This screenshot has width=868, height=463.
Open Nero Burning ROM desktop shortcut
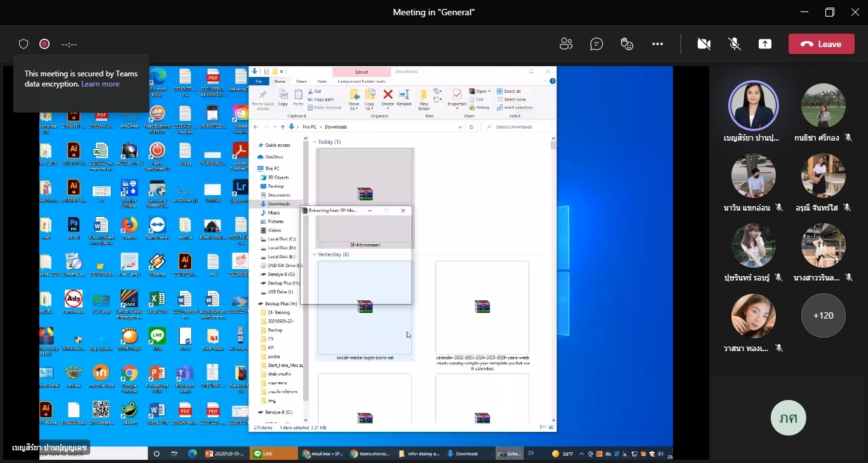pyautogui.click(x=157, y=118)
